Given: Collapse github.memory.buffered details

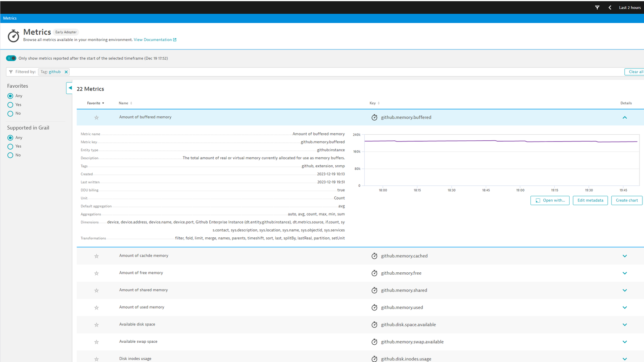Looking at the screenshot, I should pos(625,117).
